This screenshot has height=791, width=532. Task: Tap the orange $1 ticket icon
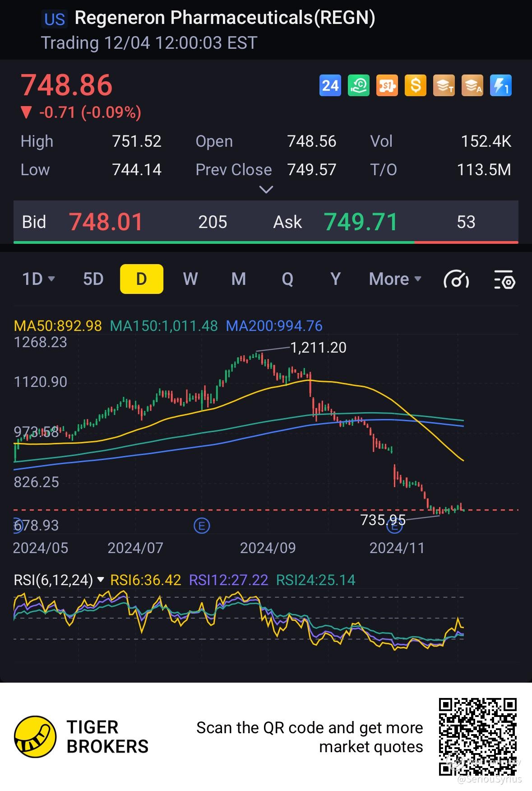pyautogui.click(x=387, y=85)
